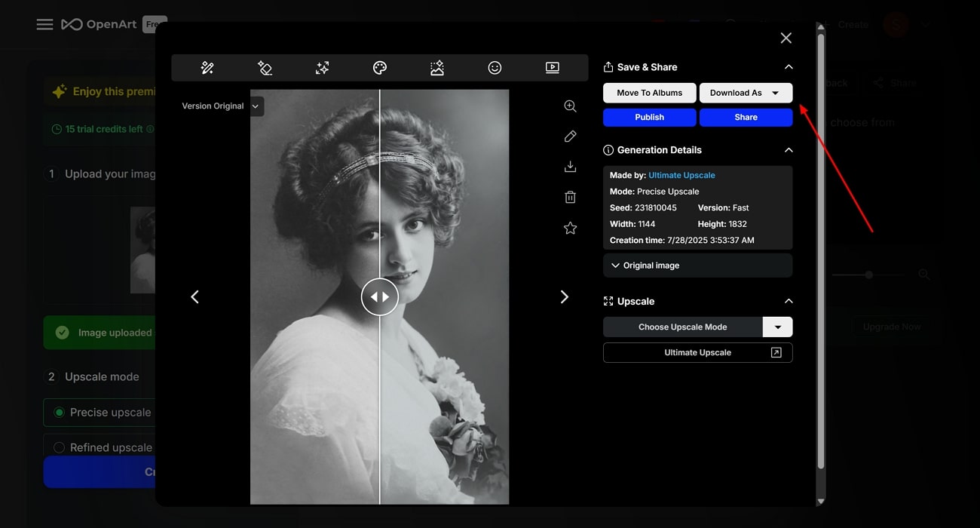
Task: Collapse the Generation Details section
Action: 789,150
